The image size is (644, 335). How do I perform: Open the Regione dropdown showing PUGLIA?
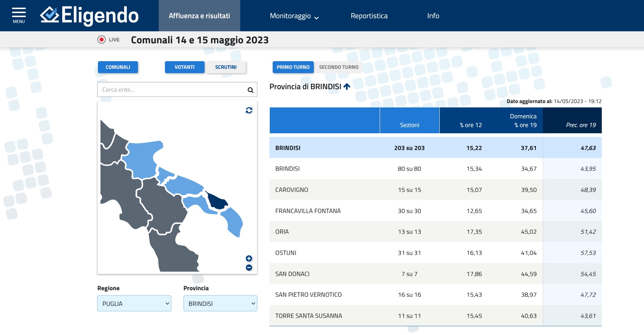tap(134, 303)
